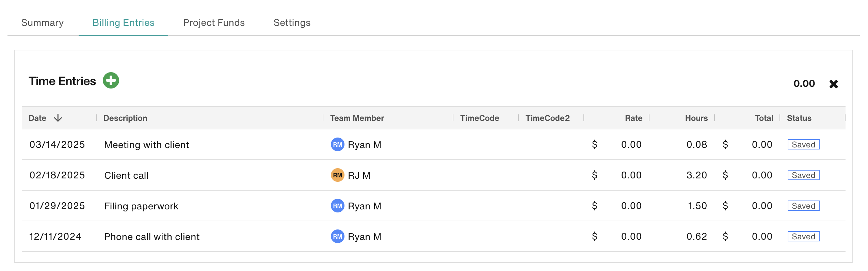The height and width of the screenshot is (271, 868).
Task: Click Ryan M name in the 01/29/2025 row
Action: 365,206
